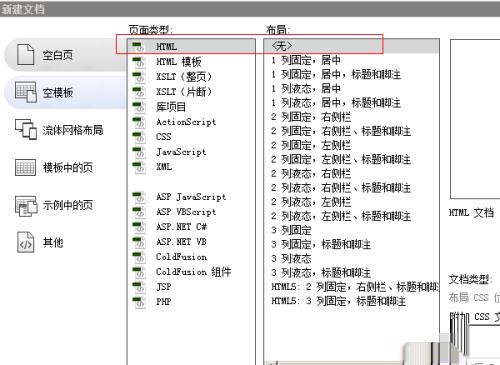Click the icon beside JavaScript page type
The width and height of the screenshot is (500, 365).
pyautogui.click(x=139, y=152)
